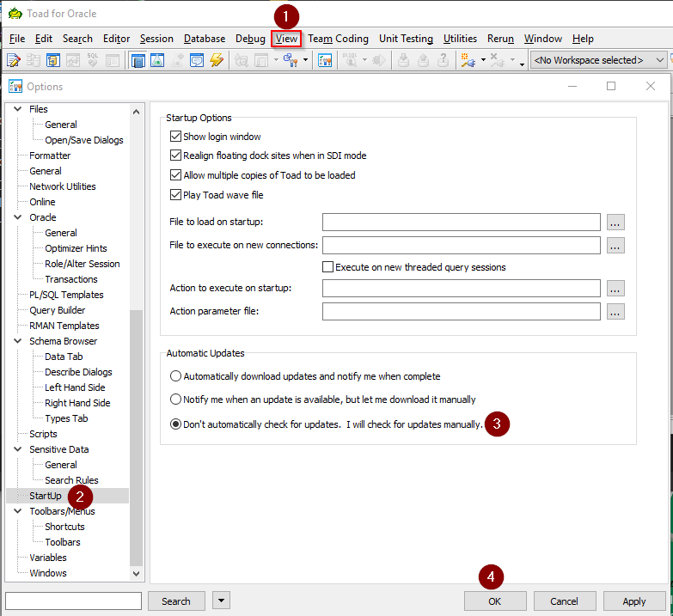Viewport: 673px width, 616px height.
Task: Click the green flask window toolbar icon
Action: (x=157, y=60)
